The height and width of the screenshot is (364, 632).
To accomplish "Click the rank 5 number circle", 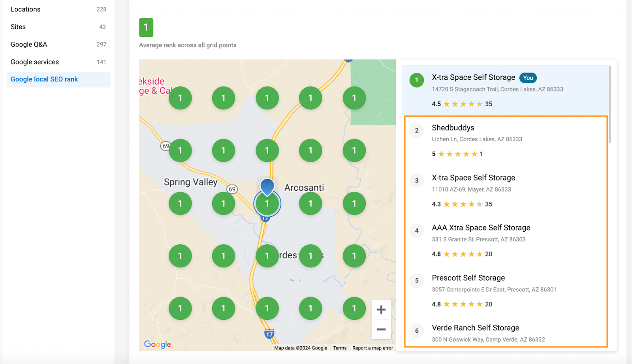I will [x=417, y=281].
